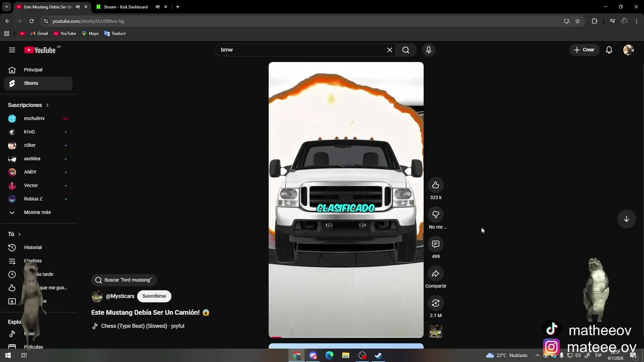Start voice search with the microphone
The height and width of the screenshot is (362, 644).
(x=429, y=50)
